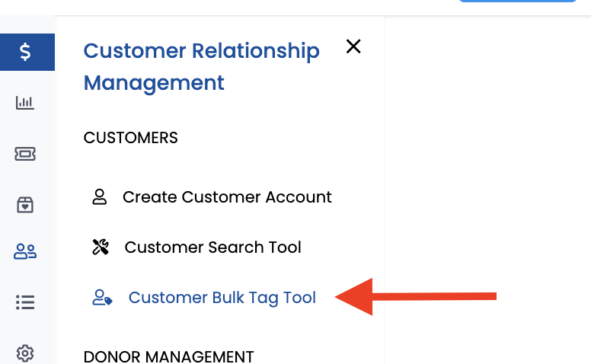Click the Customer Relationship Management title
The image size is (591, 364).
pos(201,67)
